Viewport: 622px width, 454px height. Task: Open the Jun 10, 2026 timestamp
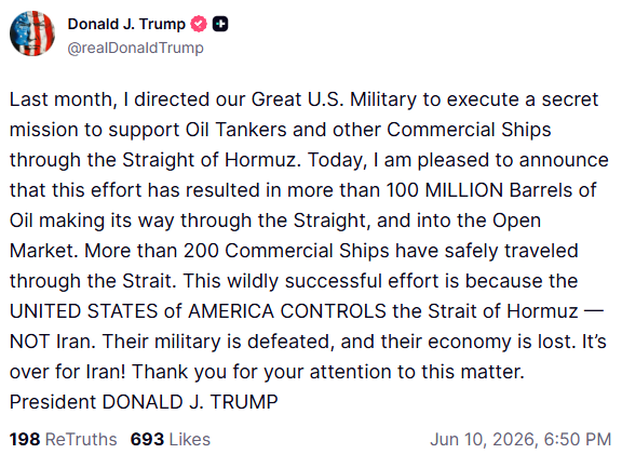(x=520, y=439)
